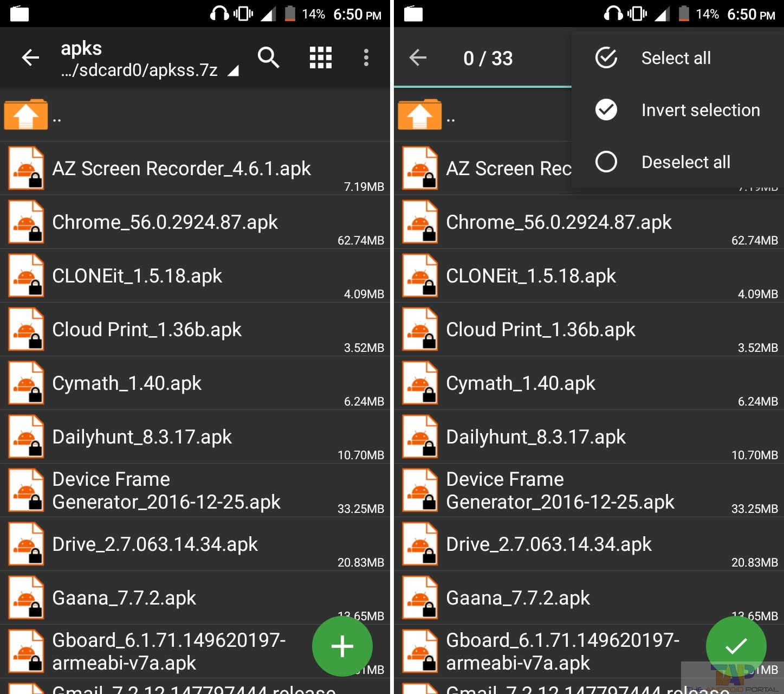Viewport: 784px width, 694px height.
Task: Tap Dailyhunt apk file icon in left screen
Action: [x=26, y=436]
